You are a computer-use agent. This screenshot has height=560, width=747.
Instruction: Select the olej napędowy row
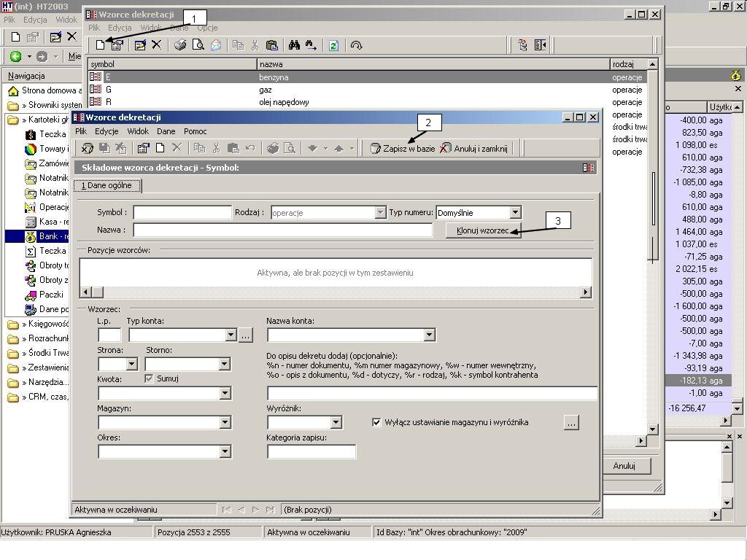click(368, 102)
